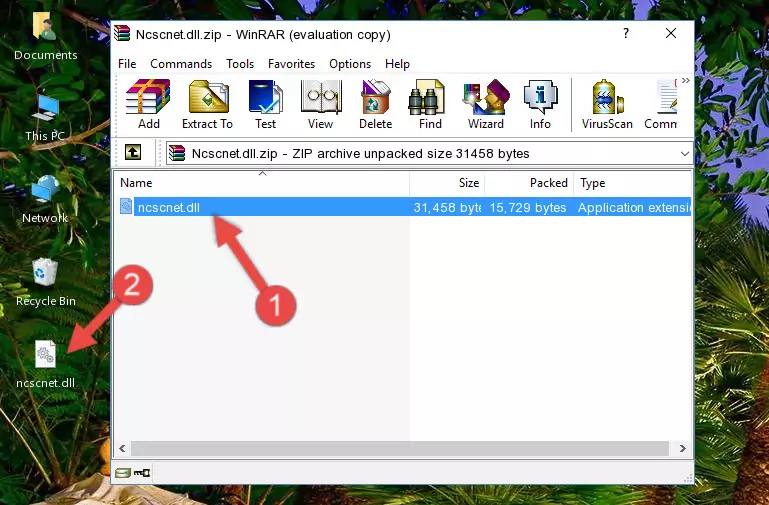769x505 pixels.
Task: Expand hidden toolbar buttons chevron
Action: [686, 81]
